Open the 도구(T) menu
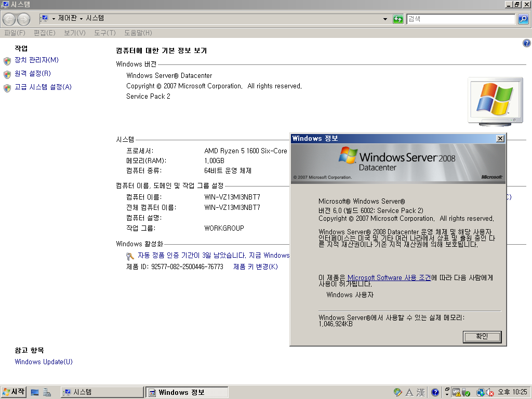Viewport: 532px width, 399px height. (x=105, y=33)
